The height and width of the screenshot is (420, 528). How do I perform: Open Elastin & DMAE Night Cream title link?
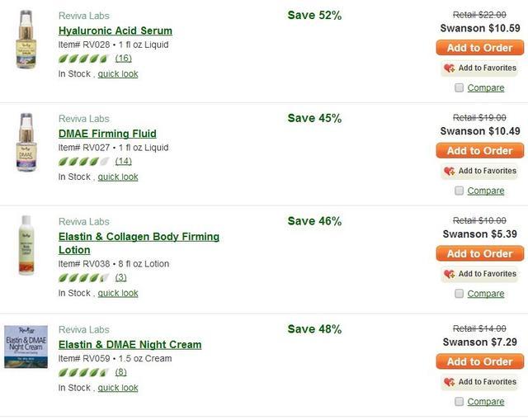[x=130, y=345]
